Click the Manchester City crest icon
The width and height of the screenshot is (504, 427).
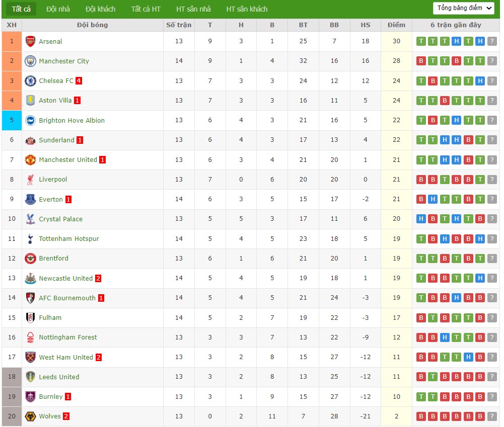pos(30,61)
